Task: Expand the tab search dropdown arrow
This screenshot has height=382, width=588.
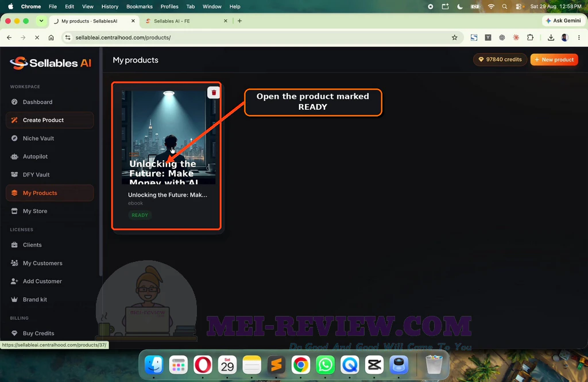Action: (41, 21)
